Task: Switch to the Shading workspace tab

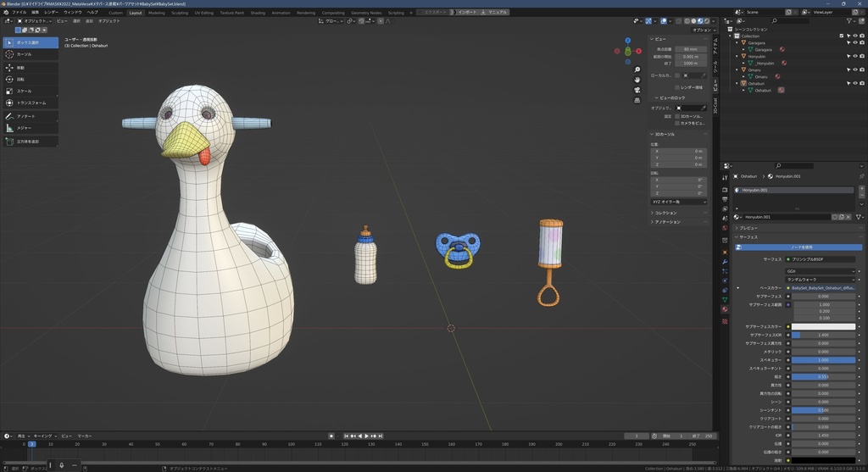Action: (258, 13)
